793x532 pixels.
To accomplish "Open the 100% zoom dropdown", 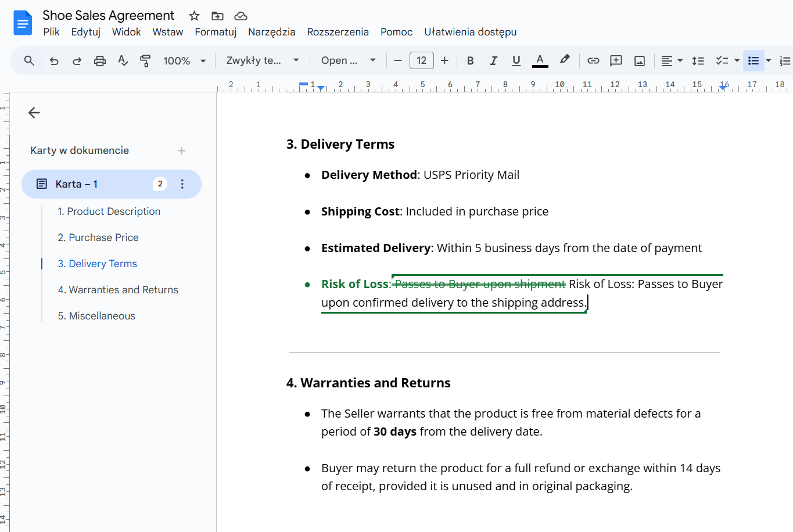I will [184, 61].
